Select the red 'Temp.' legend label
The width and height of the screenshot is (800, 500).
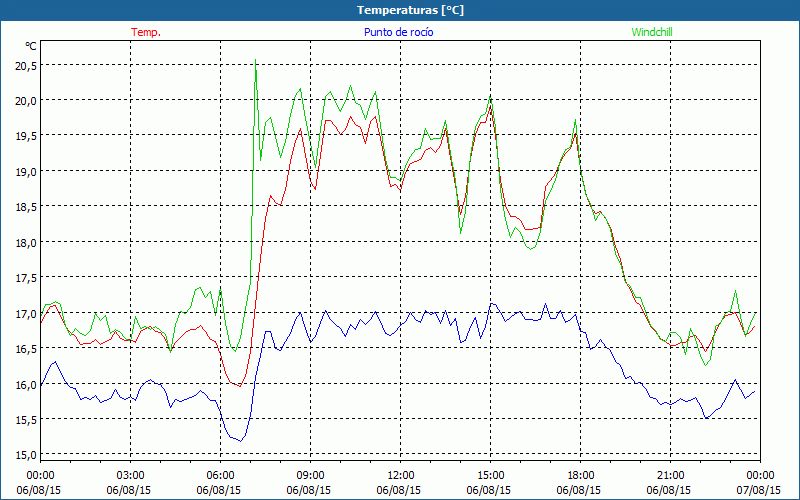coord(146,32)
